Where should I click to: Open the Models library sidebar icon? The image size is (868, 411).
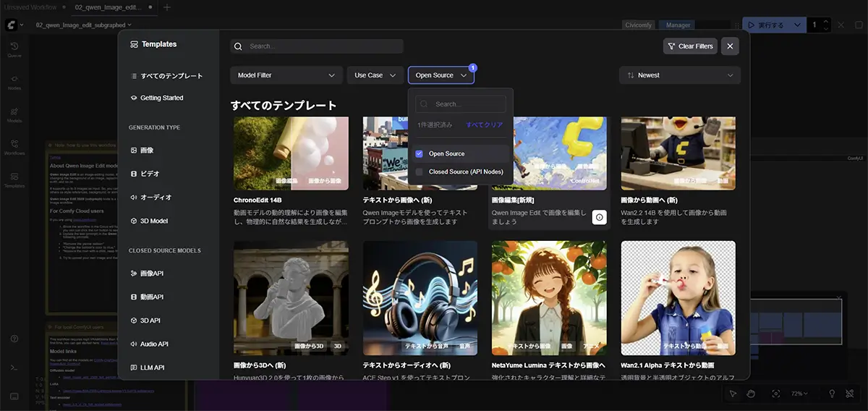click(x=14, y=114)
